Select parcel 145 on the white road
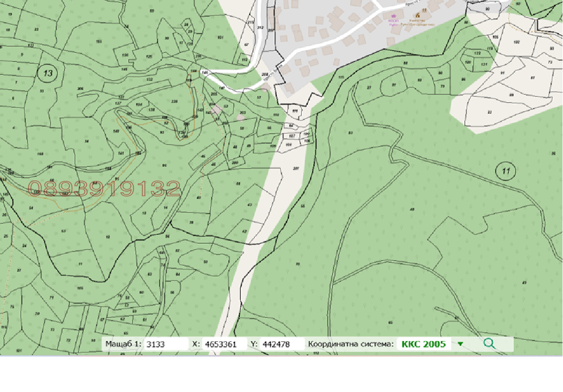This screenshot has height=392, width=563. pos(204,72)
